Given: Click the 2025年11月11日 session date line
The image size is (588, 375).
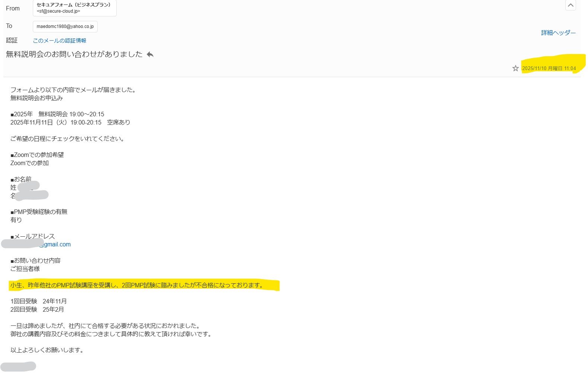Looking at the screenshot, I should point(70,122).
